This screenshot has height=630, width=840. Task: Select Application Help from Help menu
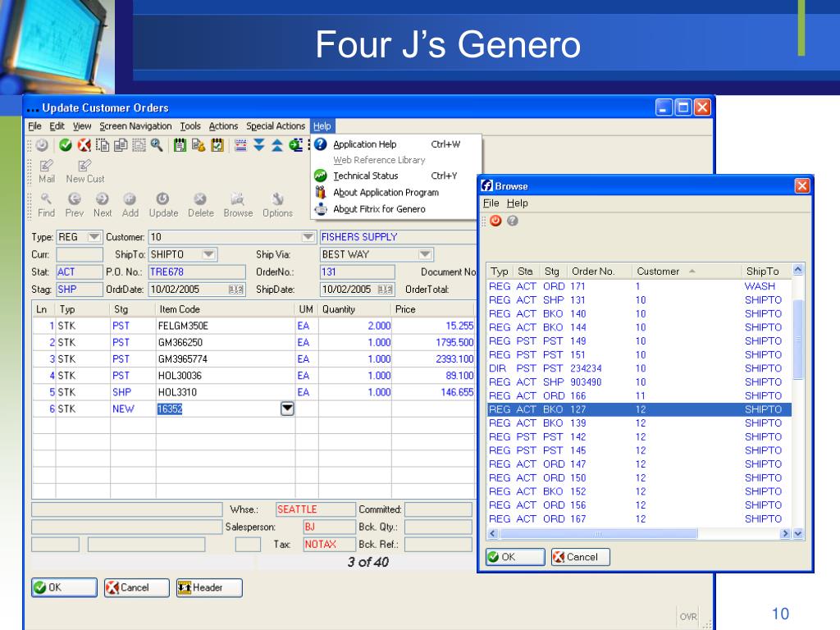point(396,144)
